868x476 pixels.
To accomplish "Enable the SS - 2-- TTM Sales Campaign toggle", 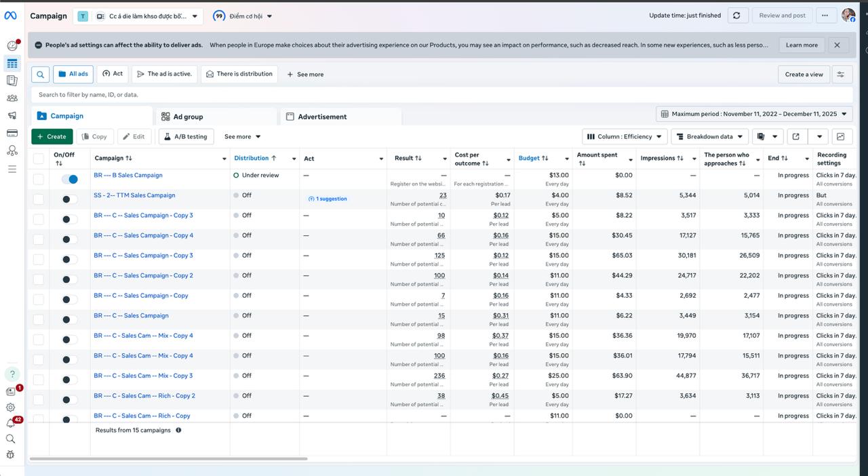I will tap(69, 199).
